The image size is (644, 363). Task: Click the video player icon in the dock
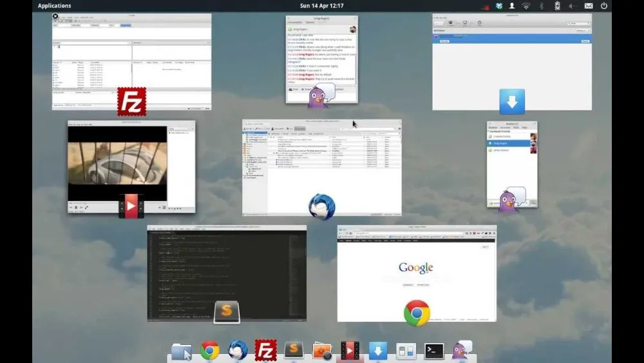[350, 351]
